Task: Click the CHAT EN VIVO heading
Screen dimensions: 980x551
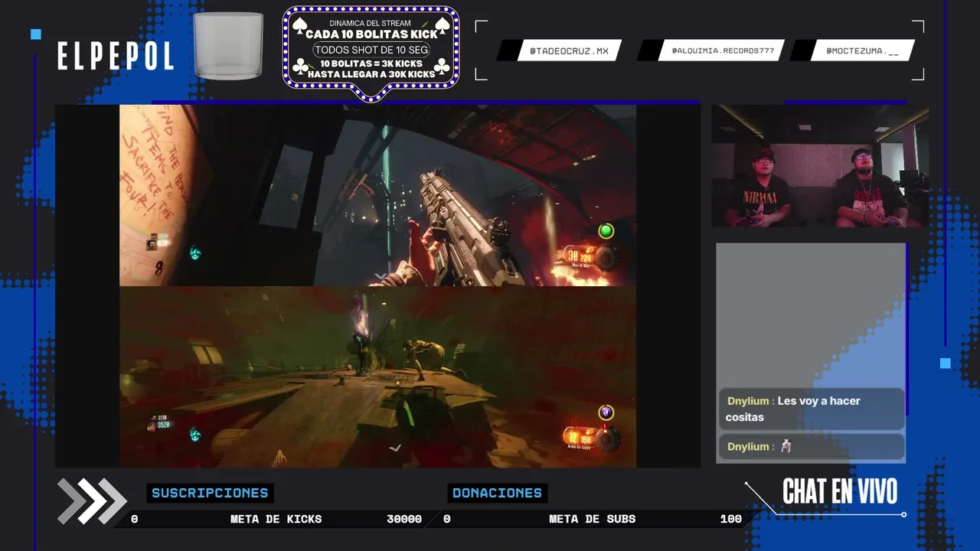Action: point(840,492)
